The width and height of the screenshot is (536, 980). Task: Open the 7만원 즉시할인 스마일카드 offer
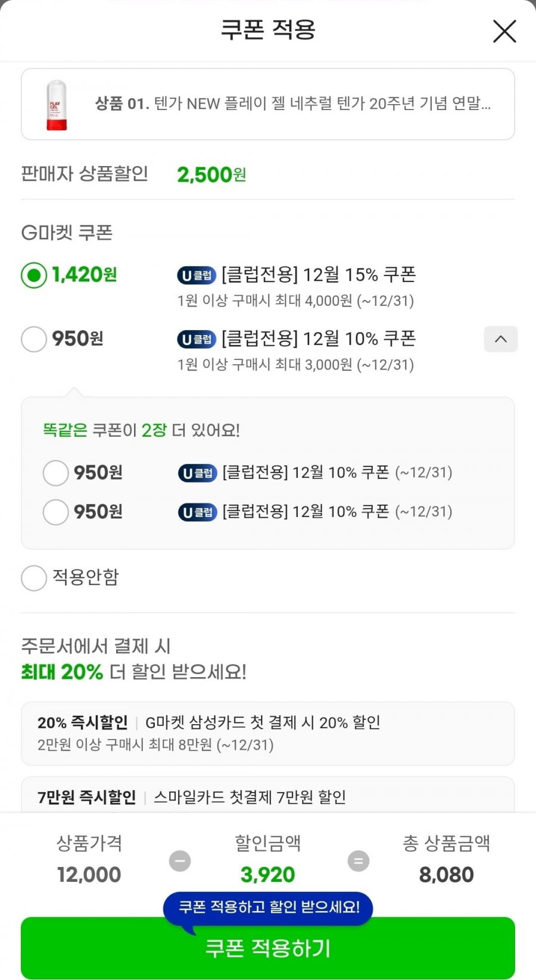pyautogui.click(x=268, y=796)
